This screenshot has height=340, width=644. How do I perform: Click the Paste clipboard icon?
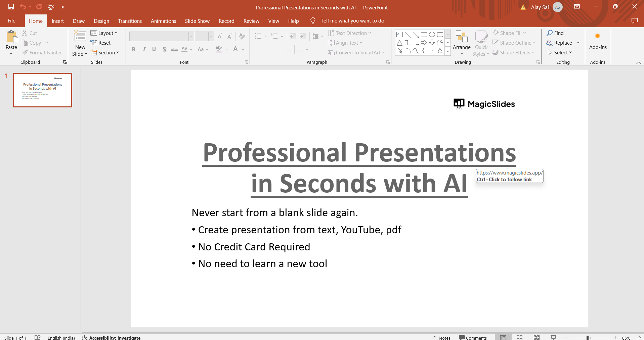pos(12,37)
